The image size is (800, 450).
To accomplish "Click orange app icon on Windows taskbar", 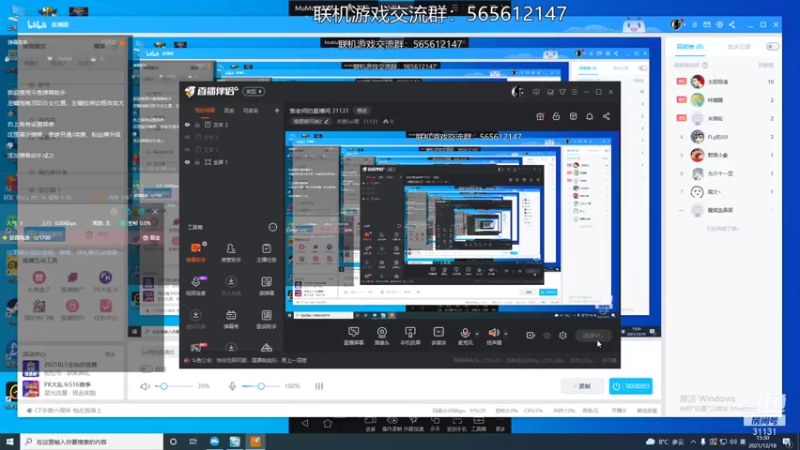I will point(256,442).
